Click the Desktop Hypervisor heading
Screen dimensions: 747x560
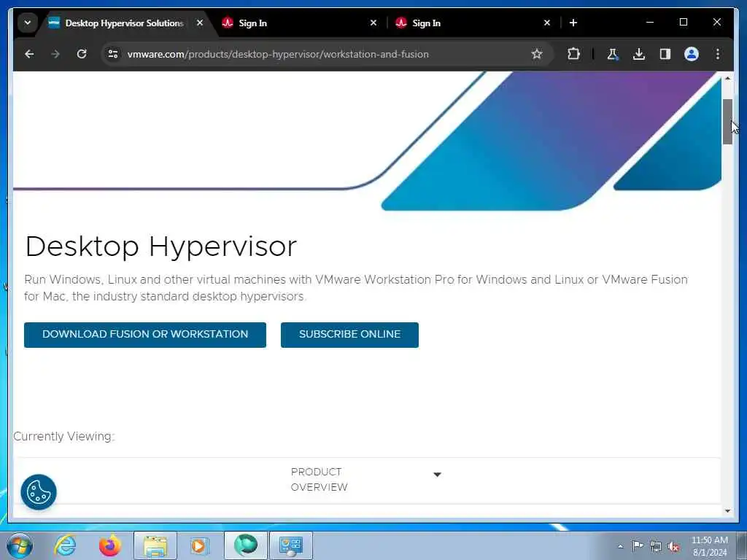pyautogui.click(x=161, y=246)
